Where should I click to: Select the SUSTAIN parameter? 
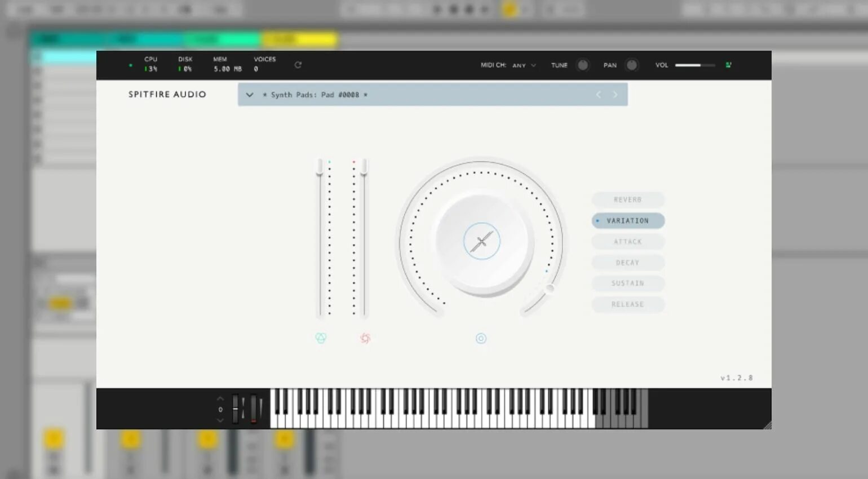coord(627,283)
